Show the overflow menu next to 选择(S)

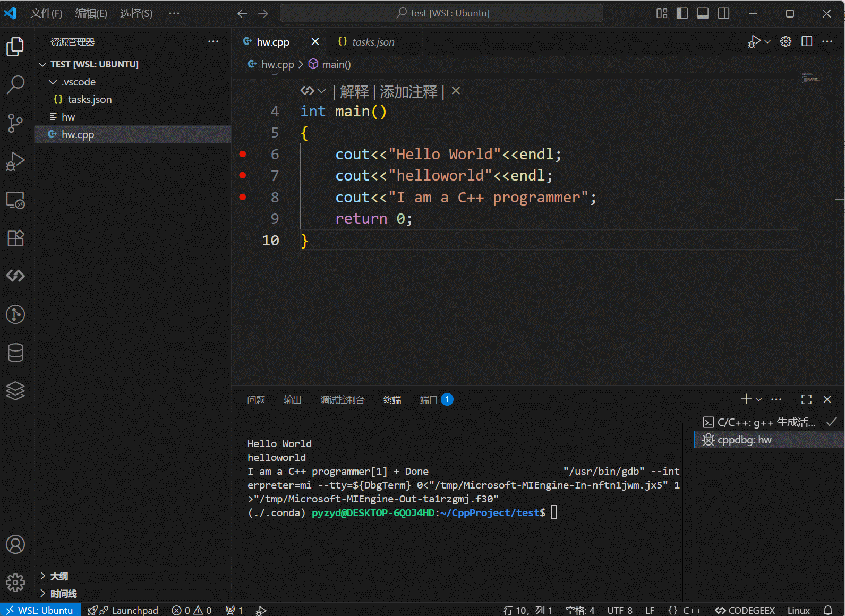click(174, 13)
